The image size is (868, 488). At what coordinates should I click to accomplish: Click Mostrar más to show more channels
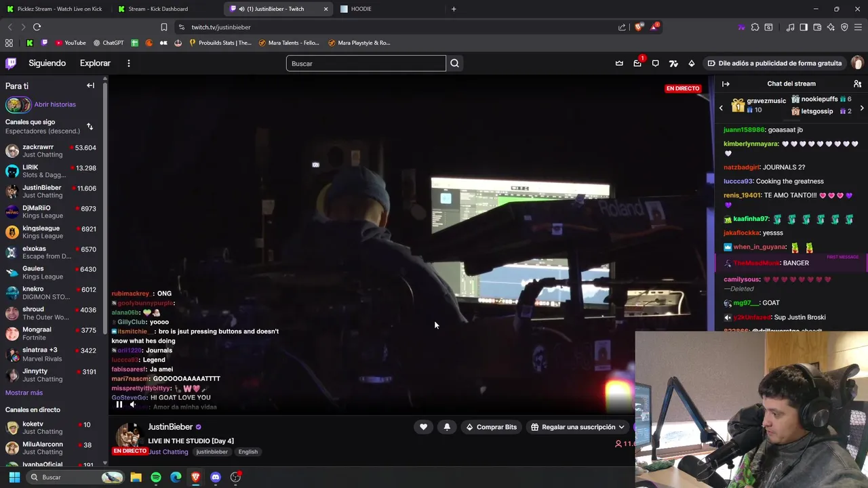[x=24, y=393]
